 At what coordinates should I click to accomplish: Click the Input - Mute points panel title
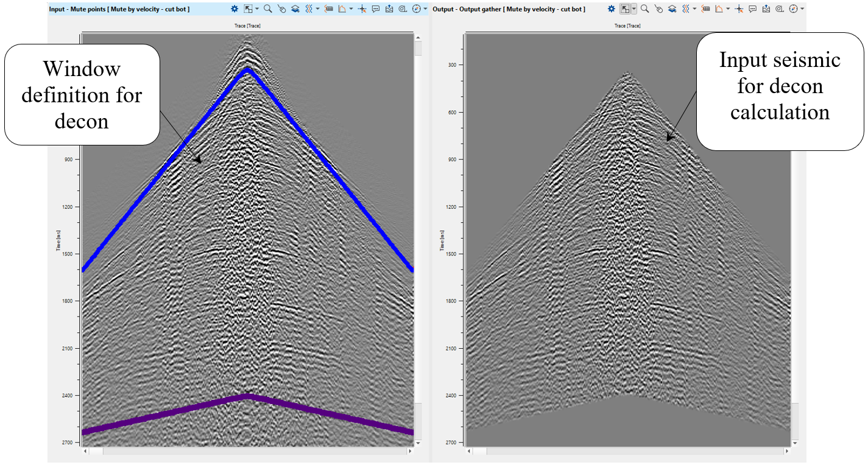point(119,9)
